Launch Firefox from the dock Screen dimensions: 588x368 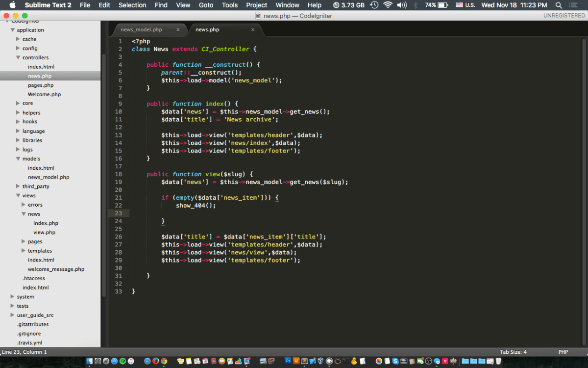156,361
